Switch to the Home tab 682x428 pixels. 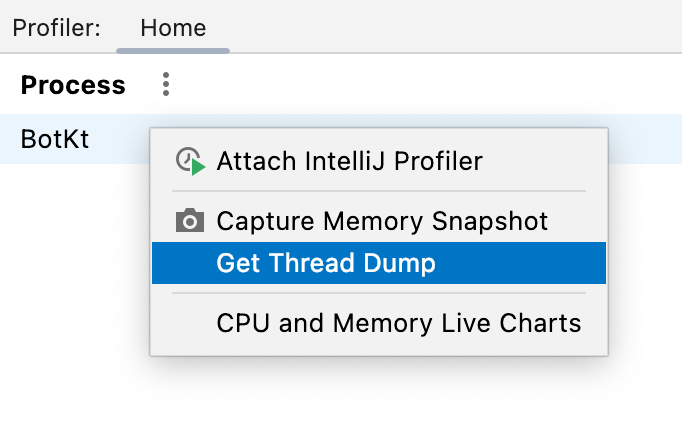point(172,27)
